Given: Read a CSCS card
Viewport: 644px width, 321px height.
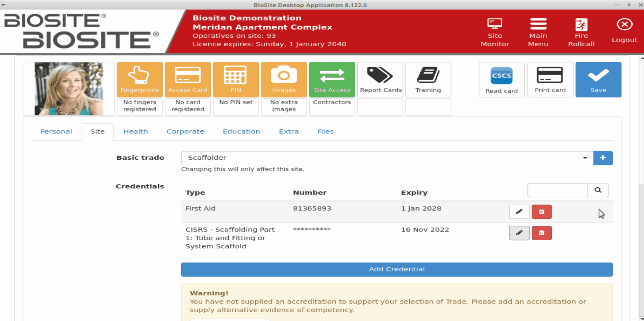Looking at the screenshot, I should [501, 80].
